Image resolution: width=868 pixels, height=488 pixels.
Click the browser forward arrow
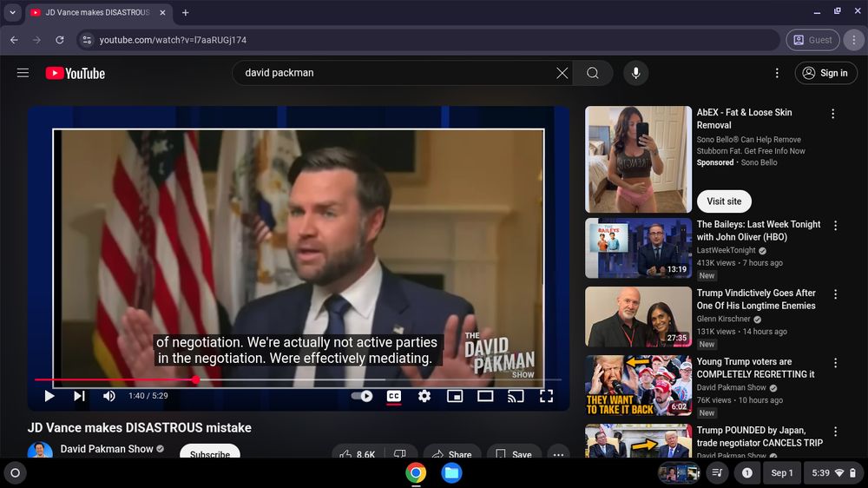[x=36, y=40]
